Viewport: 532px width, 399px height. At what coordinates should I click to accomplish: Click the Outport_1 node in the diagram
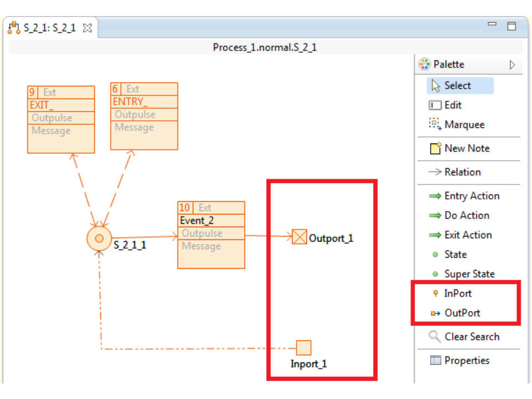pyautogui.click(x=299, y=238)
